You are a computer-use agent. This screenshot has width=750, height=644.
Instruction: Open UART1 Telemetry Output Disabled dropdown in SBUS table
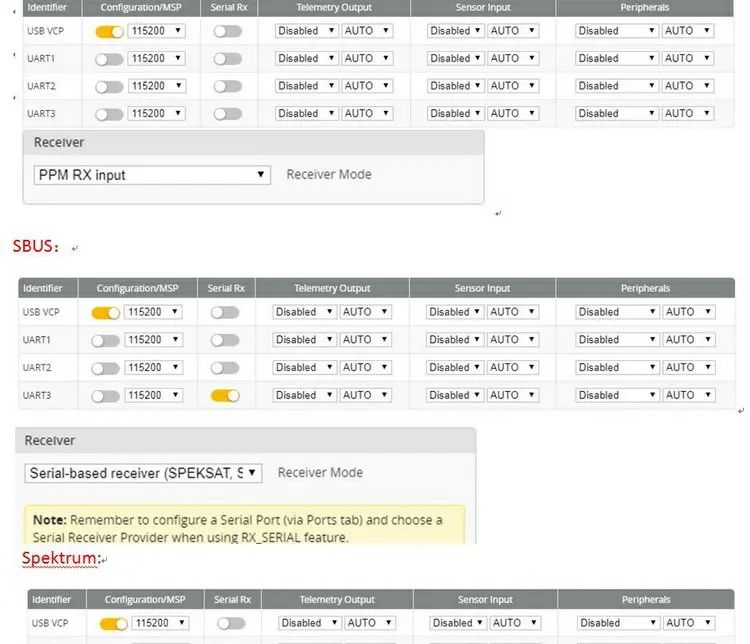(305, 340)
